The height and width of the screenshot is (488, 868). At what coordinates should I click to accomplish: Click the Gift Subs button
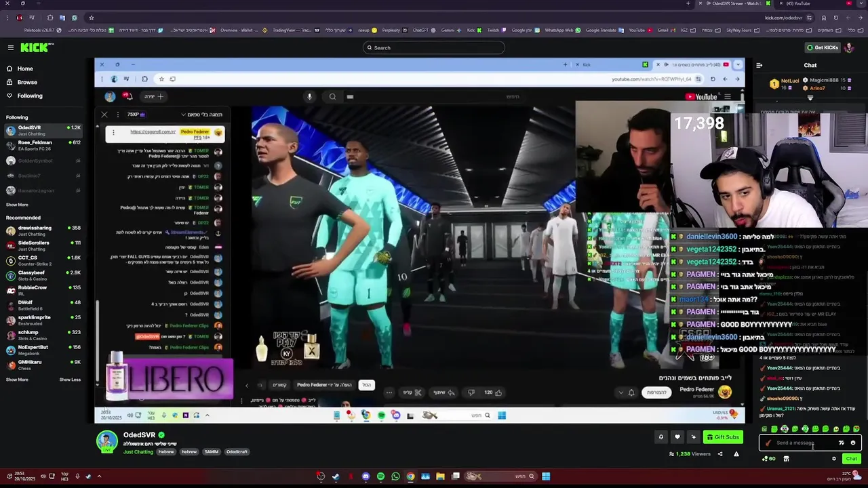click(723, 437)
